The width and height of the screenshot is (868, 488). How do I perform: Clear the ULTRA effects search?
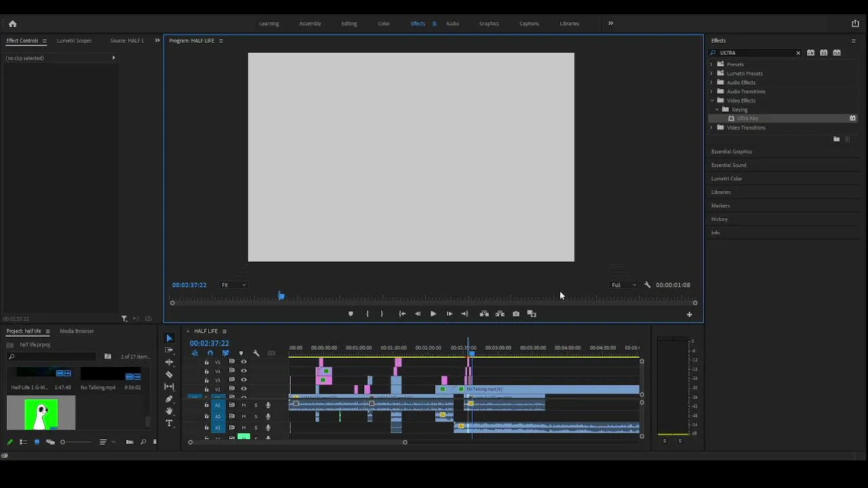pos(798,53)
